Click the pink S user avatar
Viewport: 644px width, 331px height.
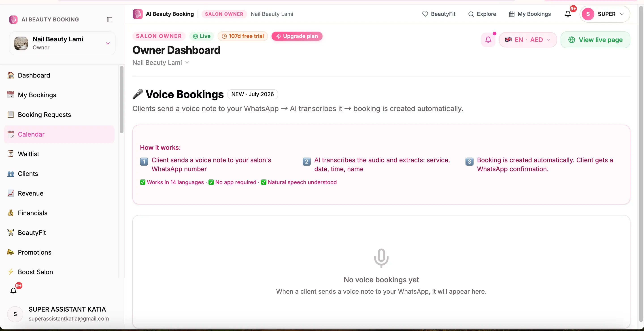[588, 14]
